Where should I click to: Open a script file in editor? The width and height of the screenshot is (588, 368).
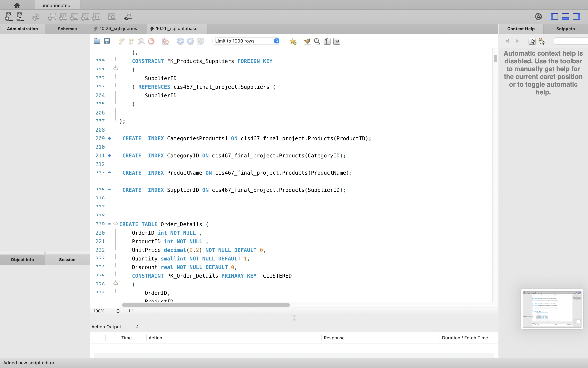coord(97,41)
